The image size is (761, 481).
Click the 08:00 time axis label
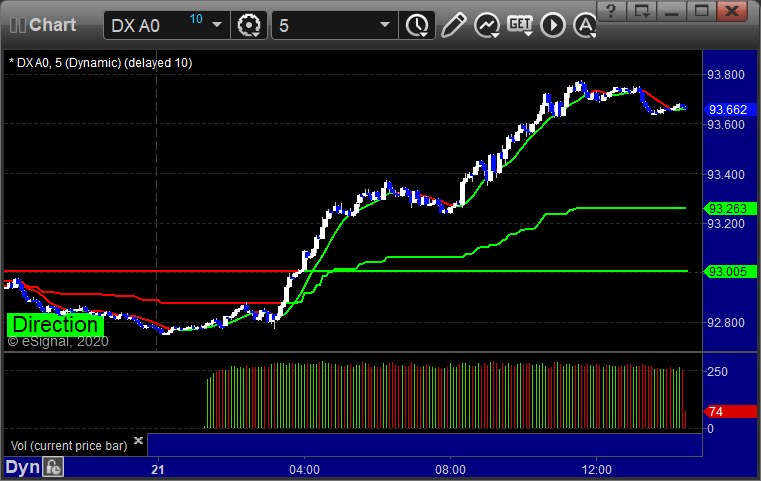(x=450, y=470)
